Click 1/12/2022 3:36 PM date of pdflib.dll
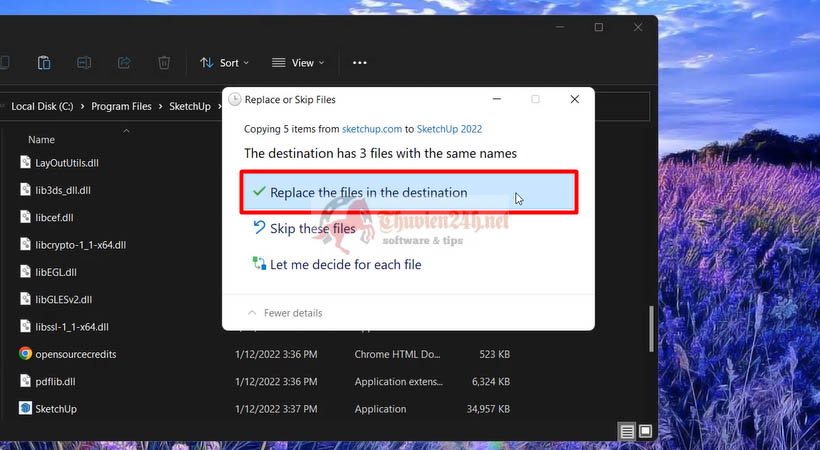820x450 pixels. (276, 381)
